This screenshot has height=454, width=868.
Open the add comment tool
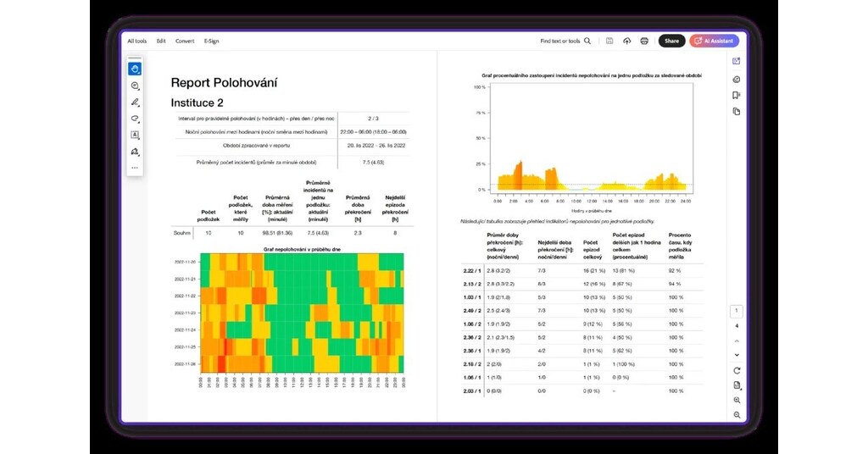pos(135,86)
